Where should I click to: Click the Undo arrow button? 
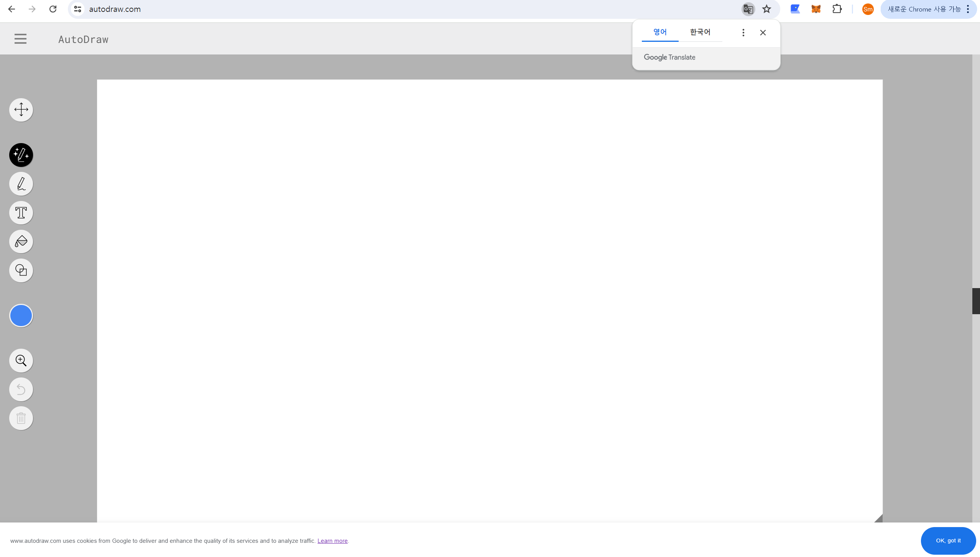21,389
